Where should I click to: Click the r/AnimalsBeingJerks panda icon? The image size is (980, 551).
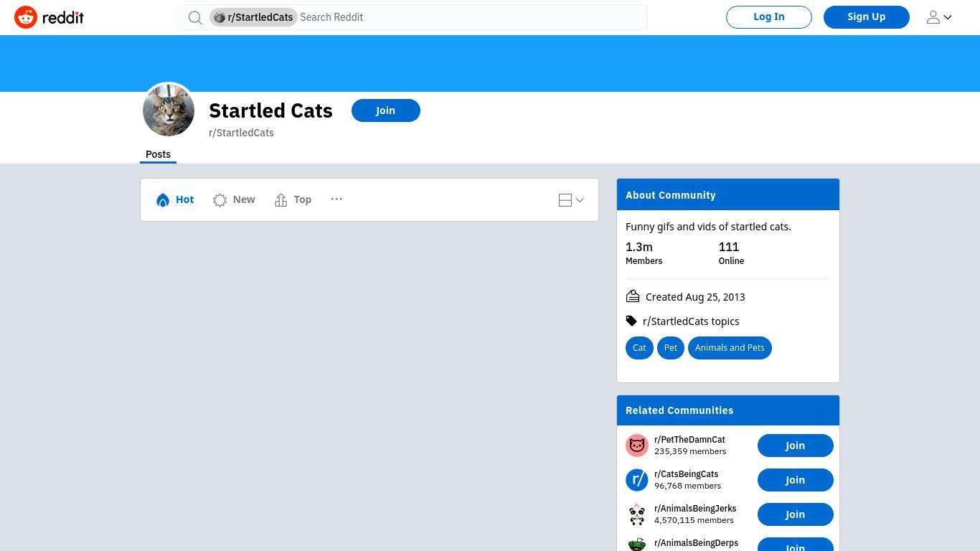(x=637, y=514)
